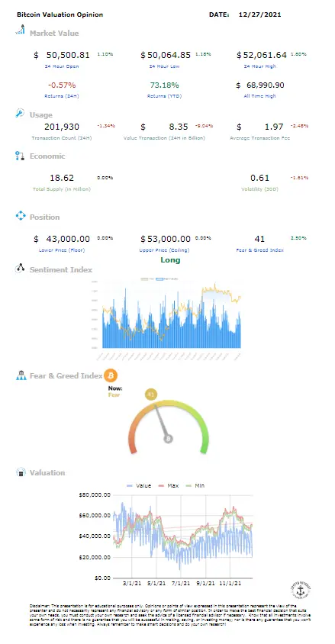
Task: Click the Usage wrench icon
Action: coord(20,114)
